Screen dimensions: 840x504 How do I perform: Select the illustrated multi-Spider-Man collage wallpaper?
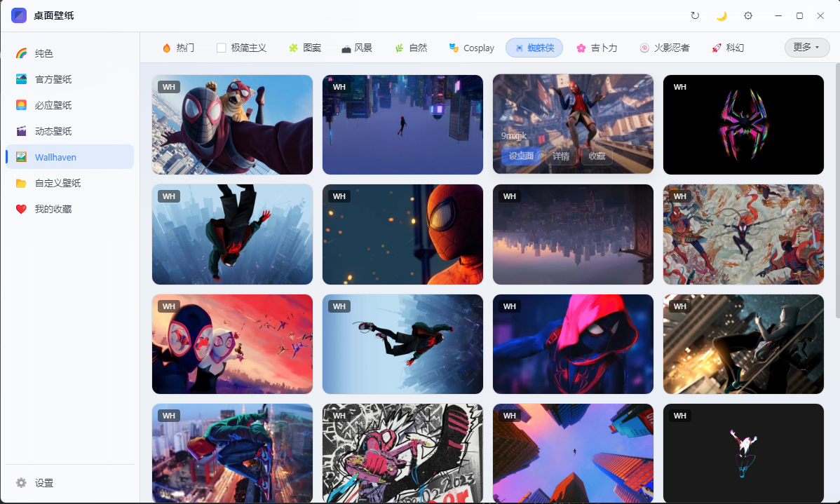click(x=743, y=234)
